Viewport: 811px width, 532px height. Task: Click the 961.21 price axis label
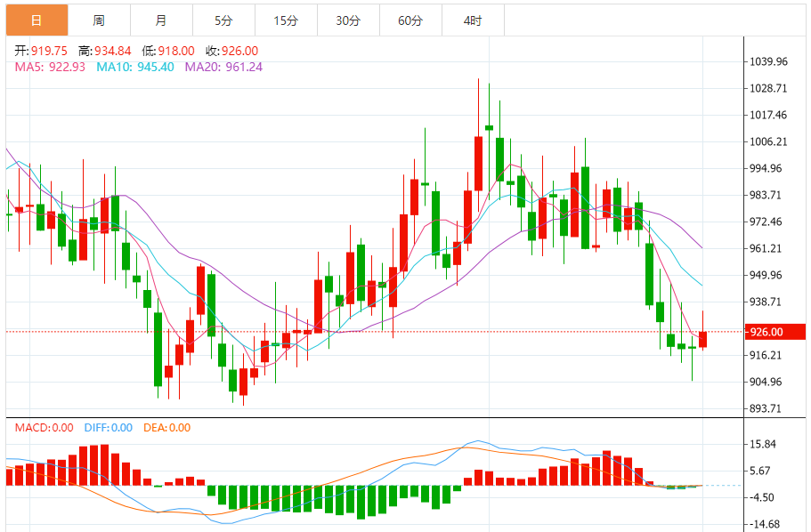click(766, 248)
